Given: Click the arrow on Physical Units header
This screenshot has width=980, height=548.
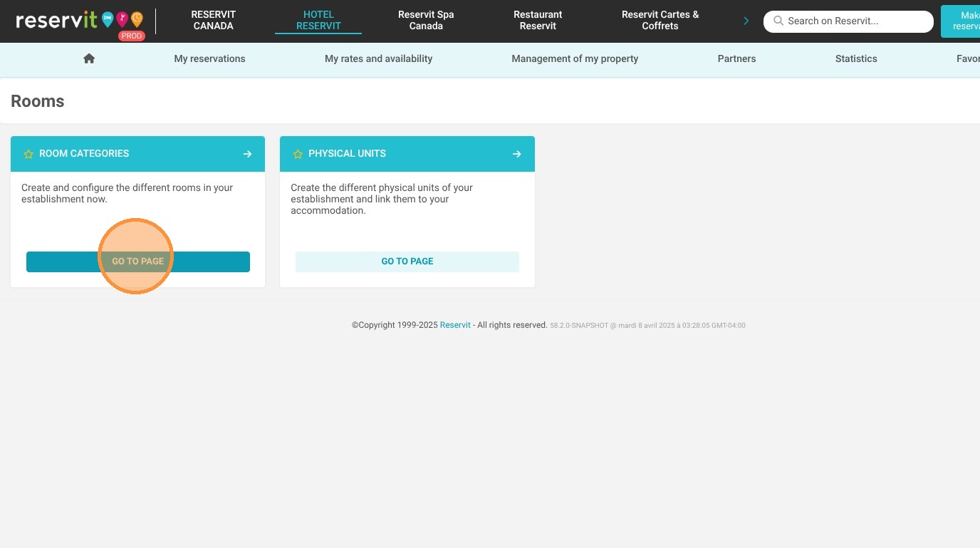Looking at the screenshot, I should (516, 154).
